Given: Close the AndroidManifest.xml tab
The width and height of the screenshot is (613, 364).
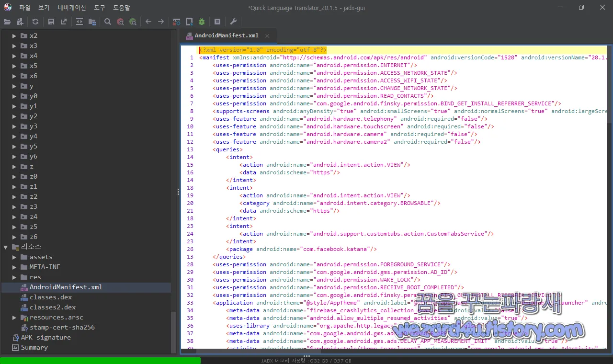Looking at the screenshot, I should [x=267, y=36].
